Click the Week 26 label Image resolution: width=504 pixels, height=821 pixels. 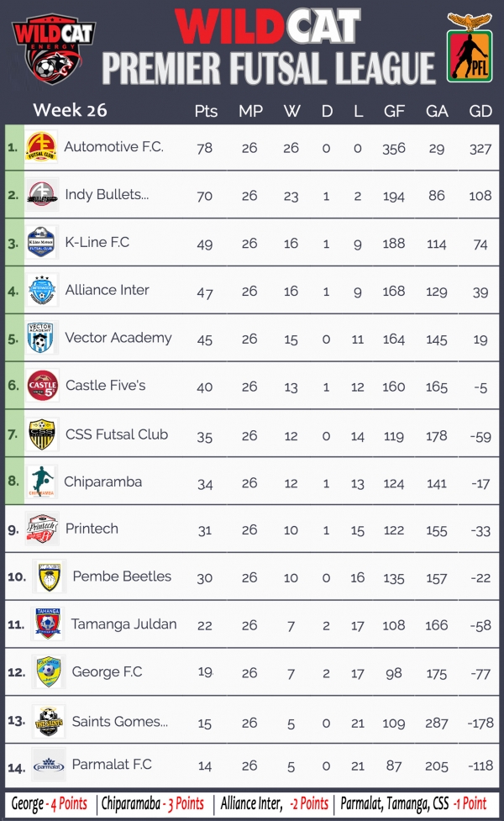tap(70, 110)
